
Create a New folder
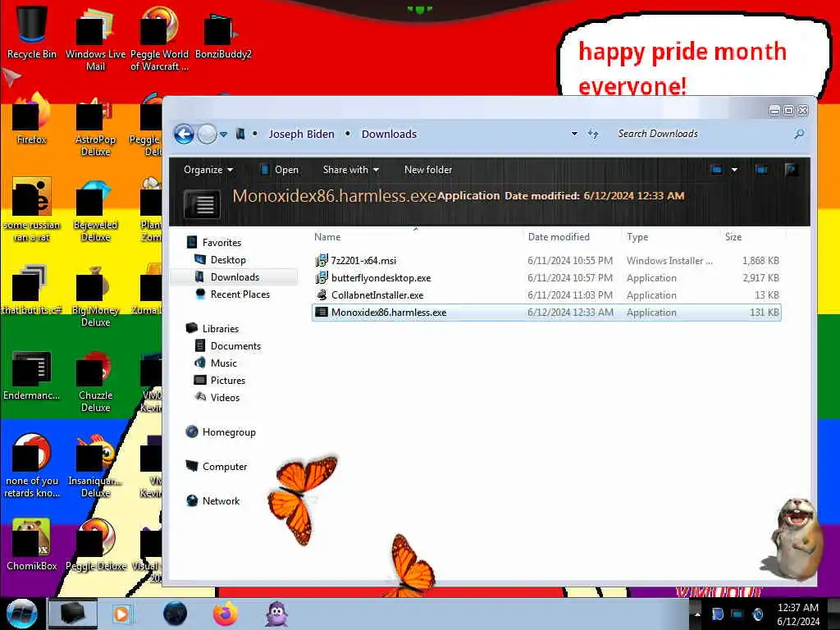pyautogui.click(x=428, y=170)
